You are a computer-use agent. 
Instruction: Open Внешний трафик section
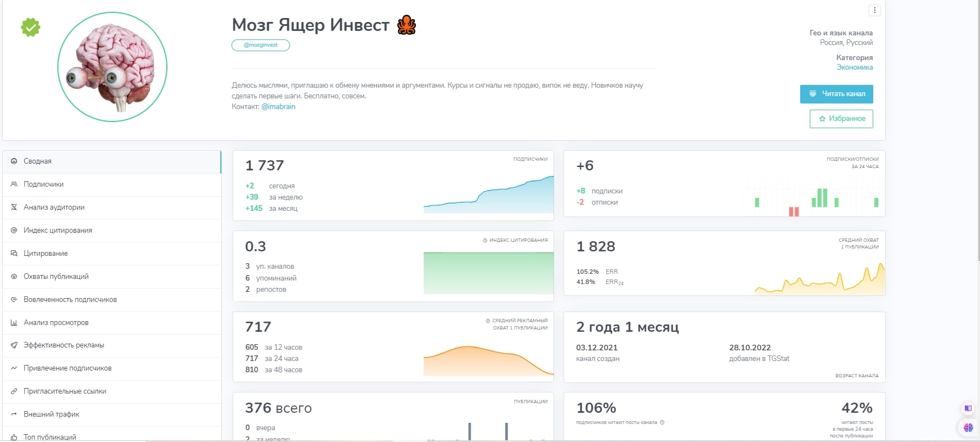[112, 414]
